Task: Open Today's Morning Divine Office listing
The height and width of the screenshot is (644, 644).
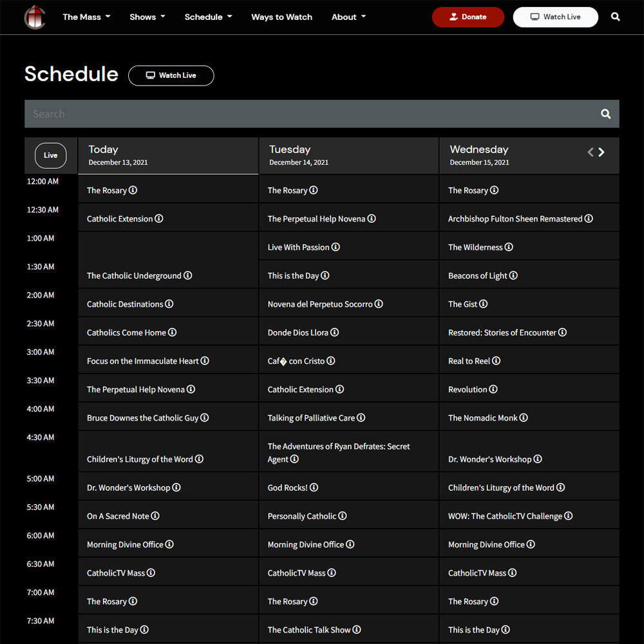Action: point(125,545)
